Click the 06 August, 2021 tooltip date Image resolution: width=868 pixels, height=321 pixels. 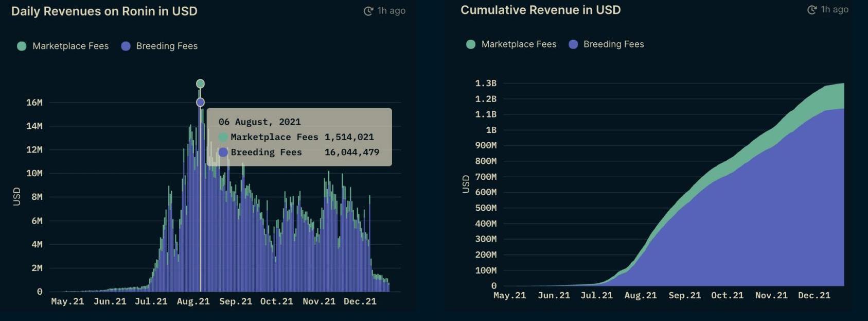[x=259, y=122]
